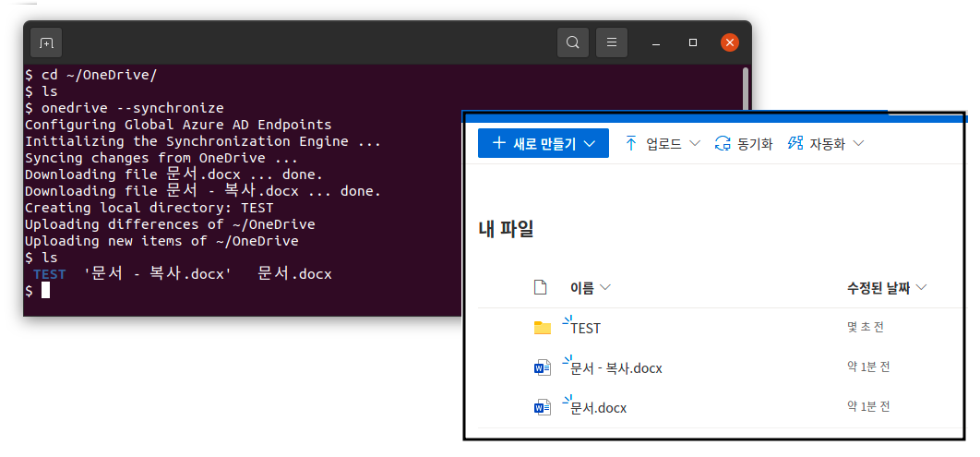The width and height of the screenshot is (980, 457).
Task: Expand the 새로 만들기 dropdown chevron
Action: (x=590, y=144)
